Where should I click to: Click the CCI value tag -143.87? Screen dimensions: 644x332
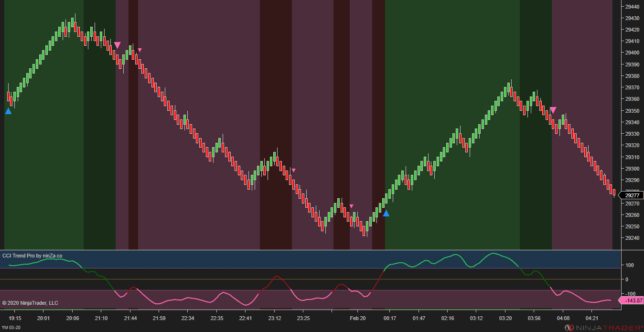(x=631, y=300)
